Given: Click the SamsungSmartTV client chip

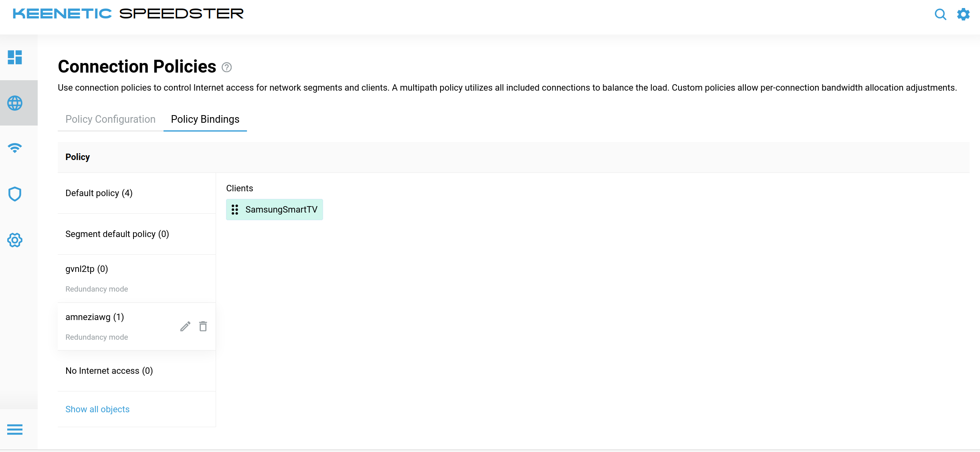Looking at the screenshot, I should [281, 209].
